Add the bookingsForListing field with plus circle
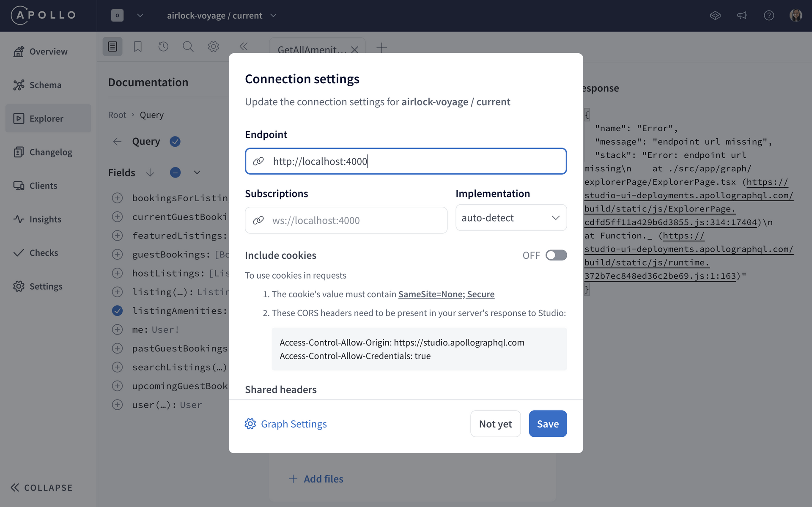812x507 pixels. click(117, 198)
